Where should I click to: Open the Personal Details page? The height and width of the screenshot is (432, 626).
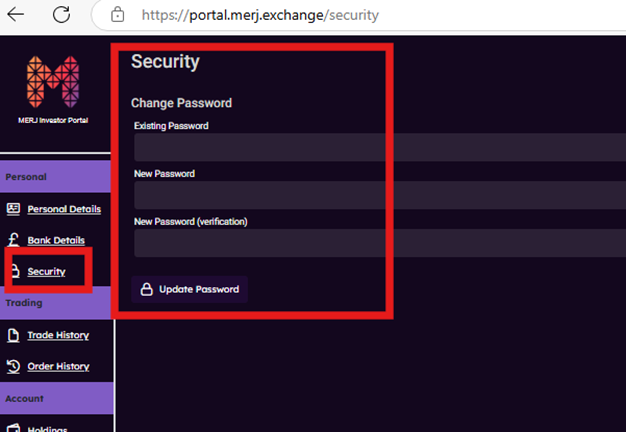coord(64,209)
